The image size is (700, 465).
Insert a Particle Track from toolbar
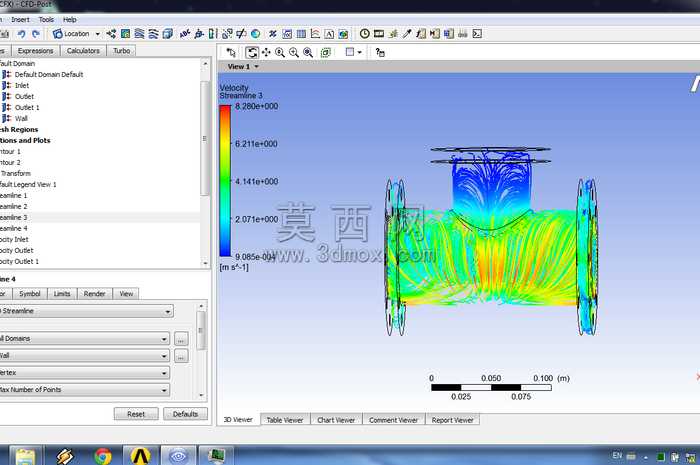[x=153, y=34]
